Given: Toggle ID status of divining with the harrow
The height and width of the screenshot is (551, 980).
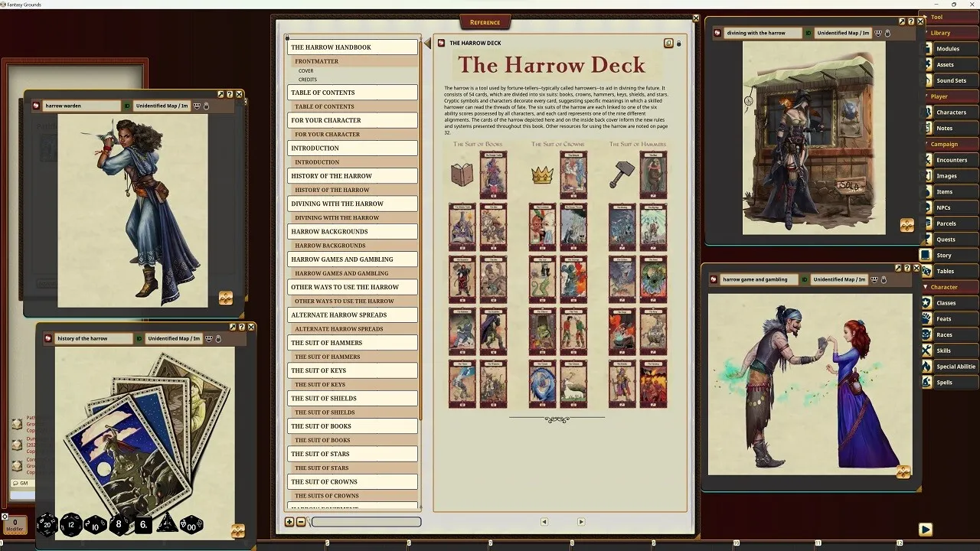Looking at the screenshot, I should (x=808, y=33).
